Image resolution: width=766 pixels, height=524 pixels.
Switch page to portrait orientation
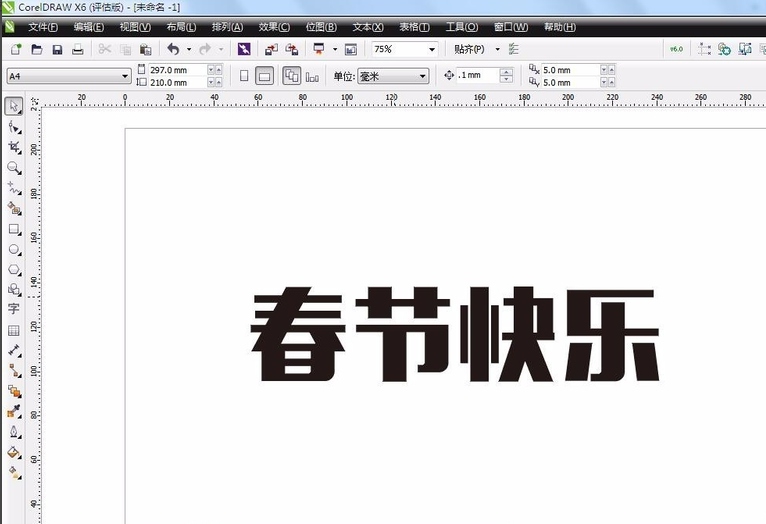tap(244, 76)
